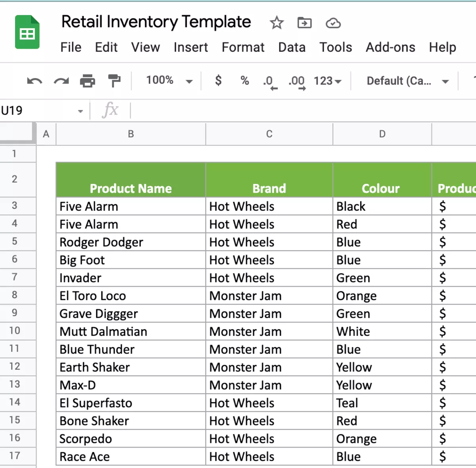Select the Blue Thunder cell
The height and width of the screenshot is (468, 476).
131,349
